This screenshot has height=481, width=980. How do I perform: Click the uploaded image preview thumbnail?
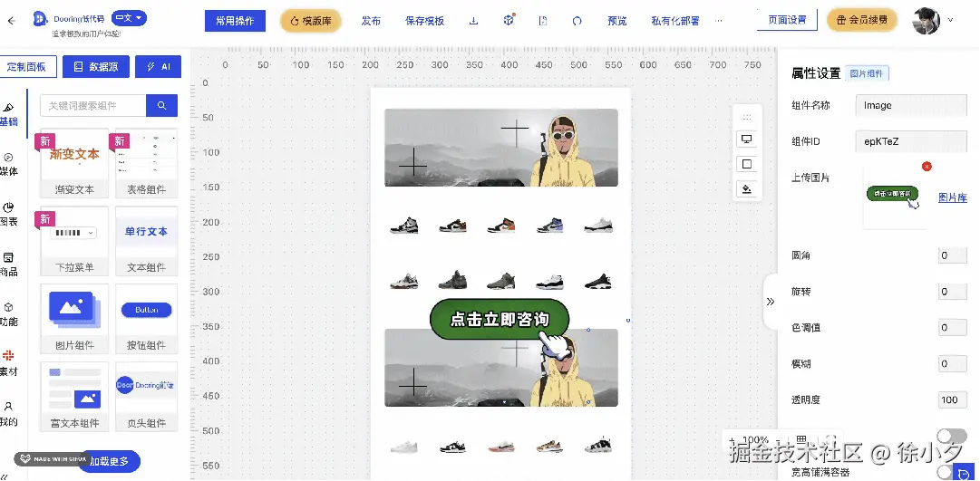point(895,197)
